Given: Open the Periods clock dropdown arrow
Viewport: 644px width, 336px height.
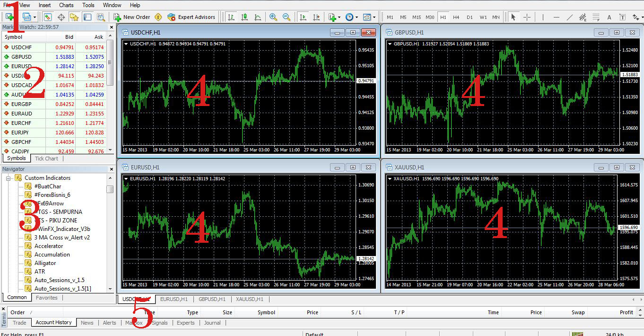Looking at the screenshot, I should pyautogui.click(x=357, y=17).
